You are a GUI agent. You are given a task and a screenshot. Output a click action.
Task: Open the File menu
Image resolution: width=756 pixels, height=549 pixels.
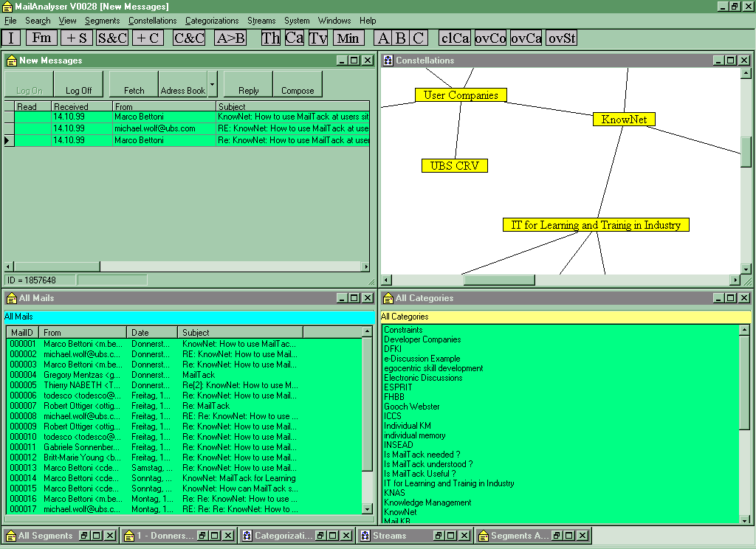[x=10, y=21]
